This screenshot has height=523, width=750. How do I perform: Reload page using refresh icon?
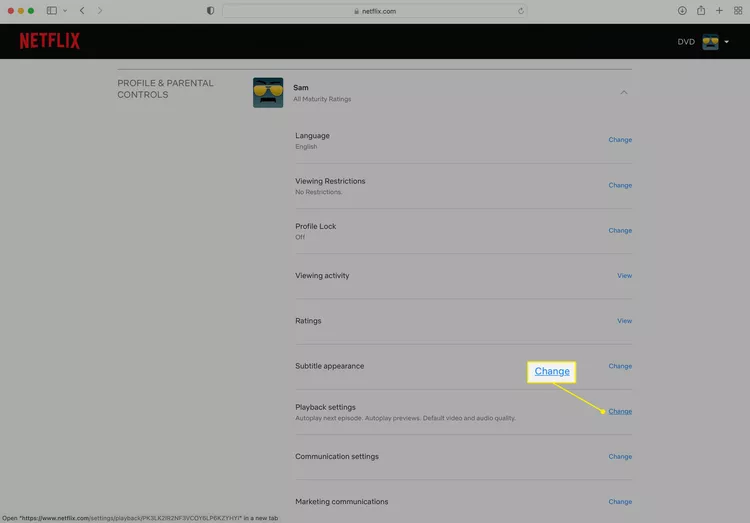coord(521,11)
